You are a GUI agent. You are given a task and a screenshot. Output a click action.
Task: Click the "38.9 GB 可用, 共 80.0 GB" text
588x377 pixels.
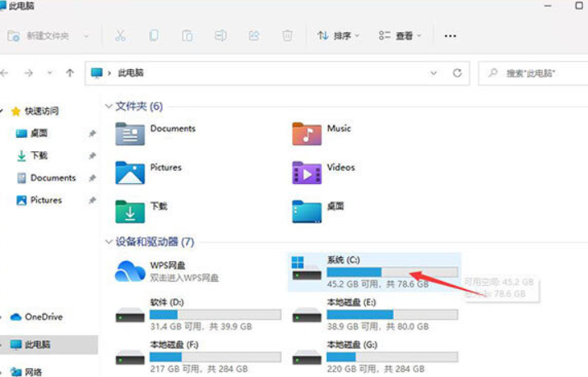click(x=377, y=326)
